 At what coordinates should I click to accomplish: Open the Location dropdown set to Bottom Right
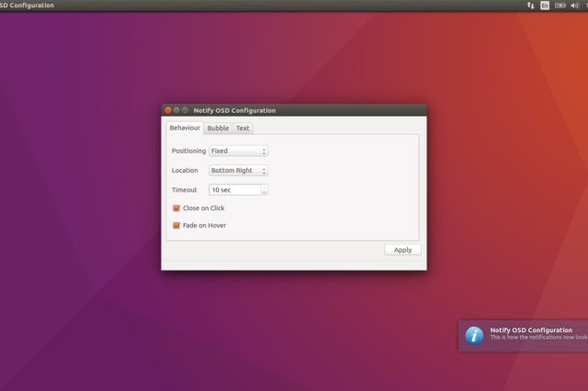pyautogui.click(x=238, y=171)
